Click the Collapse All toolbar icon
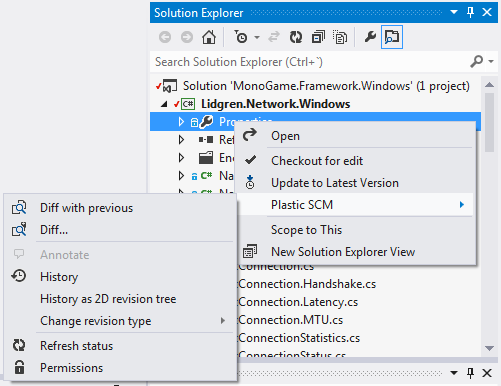 tap(318, 37)
